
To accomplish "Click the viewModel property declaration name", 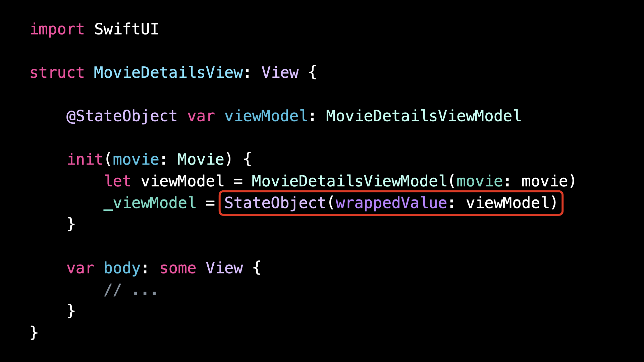I will click(x=266, y=116).
